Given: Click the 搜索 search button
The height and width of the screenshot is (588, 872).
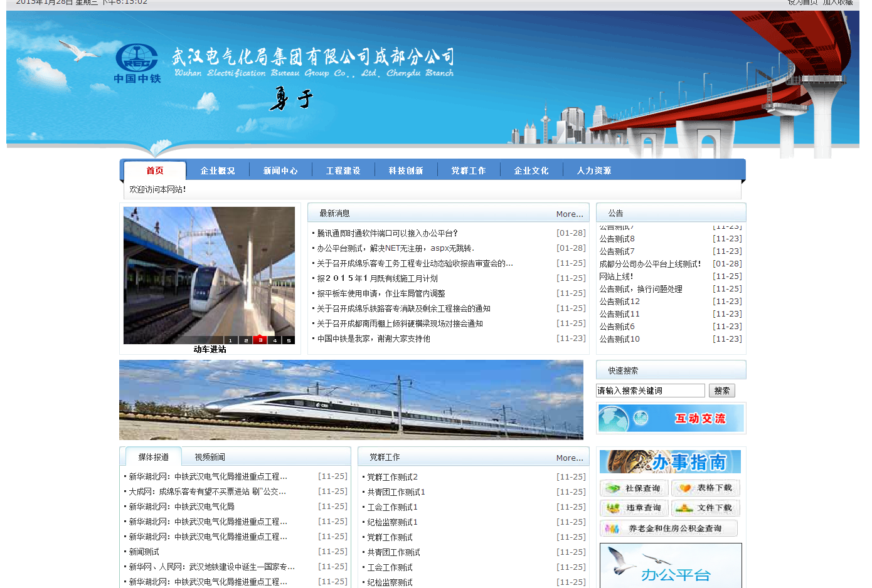Looking at the screenshot, I should coord(722,391).
